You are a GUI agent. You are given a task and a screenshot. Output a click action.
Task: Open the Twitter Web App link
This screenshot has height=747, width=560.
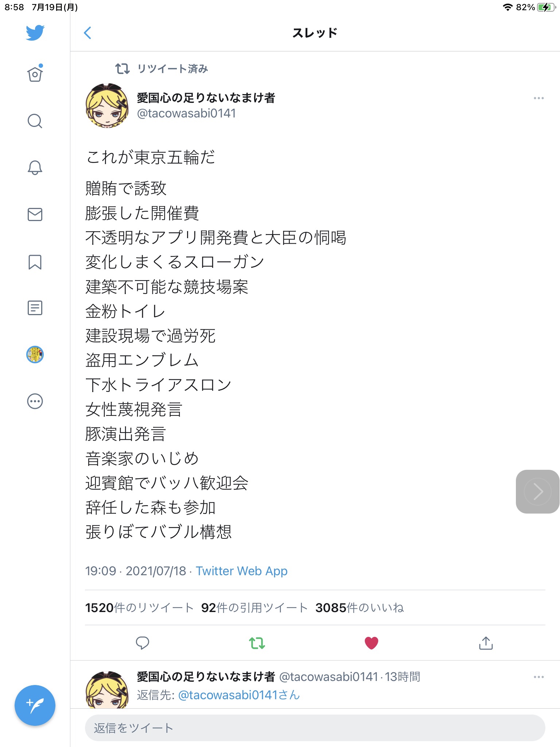242,571
